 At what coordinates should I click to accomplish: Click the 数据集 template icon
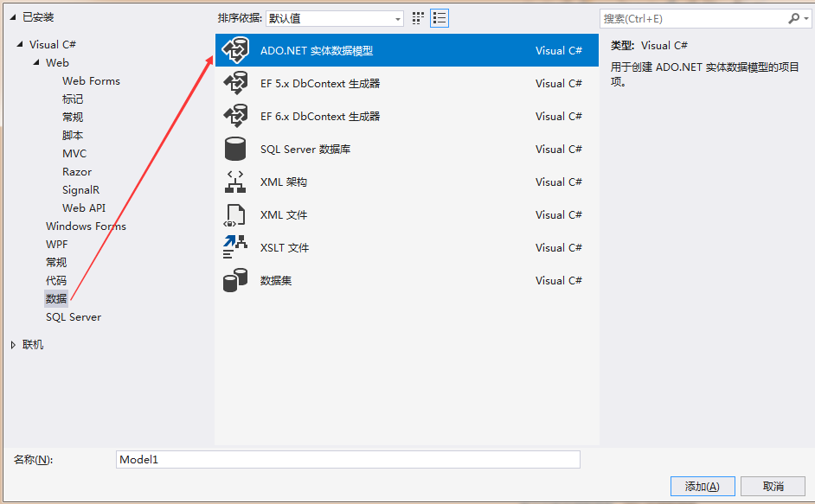click(x=234, y=280)
